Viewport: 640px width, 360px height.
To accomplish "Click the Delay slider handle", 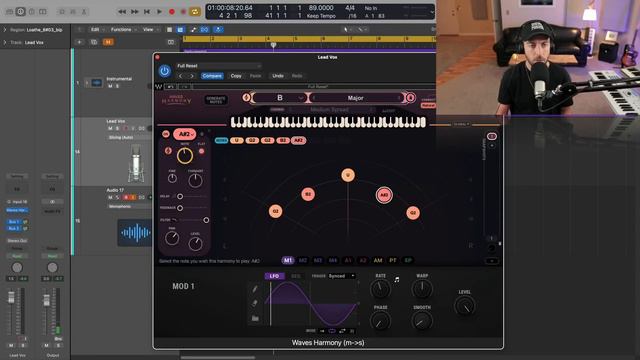I will pyautogui.click(x=180, y=196).
